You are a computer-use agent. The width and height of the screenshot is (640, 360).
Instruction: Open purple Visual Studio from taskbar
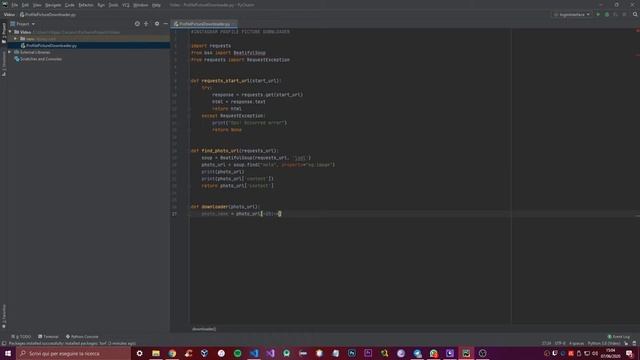pyautogui.click(x=270, y=353)
